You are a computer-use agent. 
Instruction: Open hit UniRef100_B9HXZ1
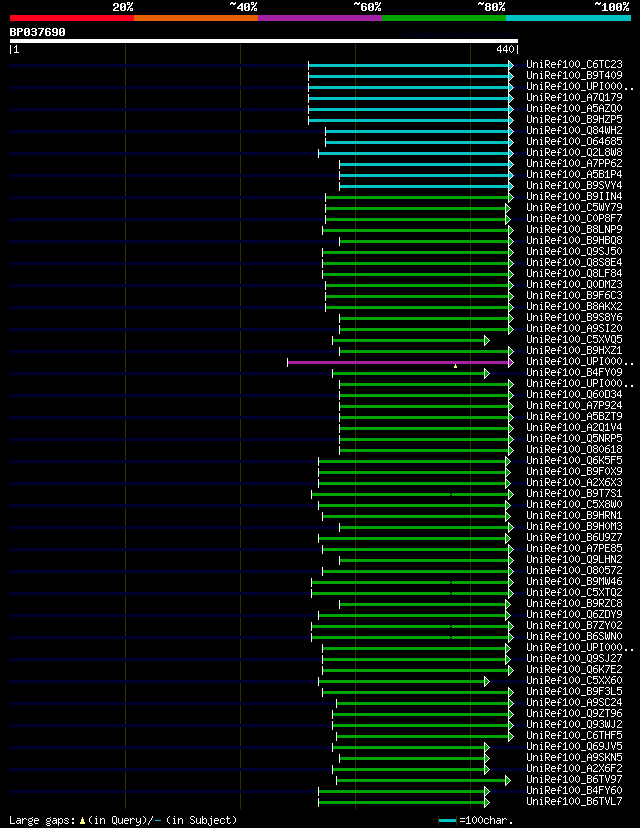coord(575,350)
